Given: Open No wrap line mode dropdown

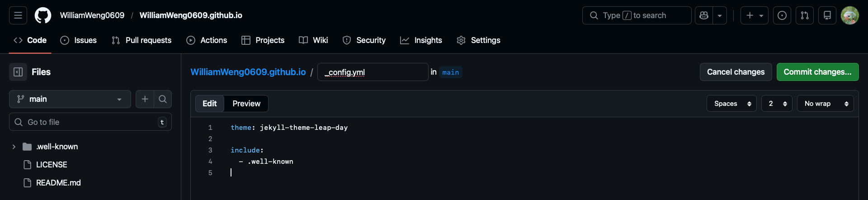Looking at the screenshot, I should (825, 104).
